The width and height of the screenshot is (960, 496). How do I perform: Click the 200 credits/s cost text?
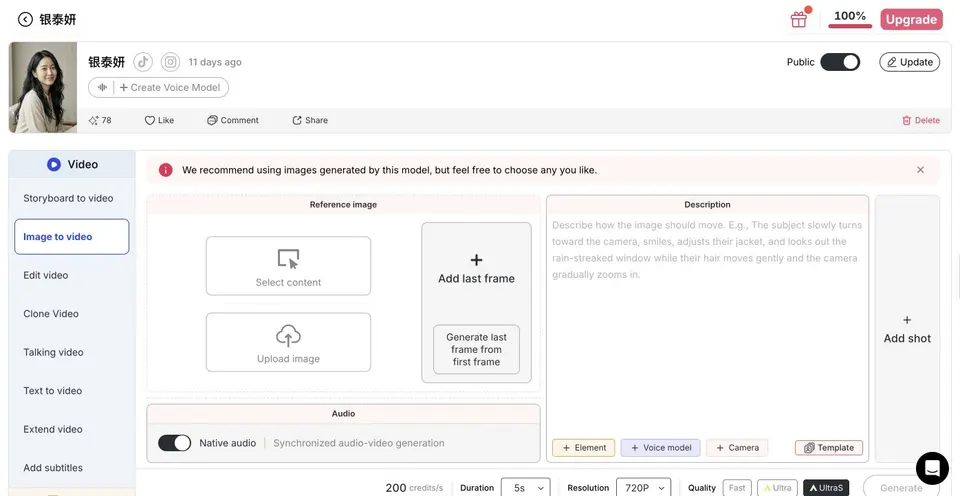tap(414, 488)
